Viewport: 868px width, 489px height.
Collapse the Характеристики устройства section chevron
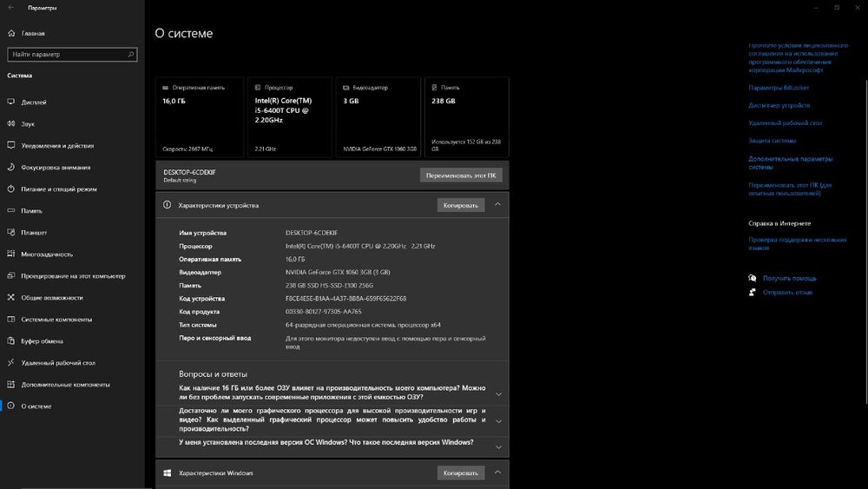coord(497,204)
